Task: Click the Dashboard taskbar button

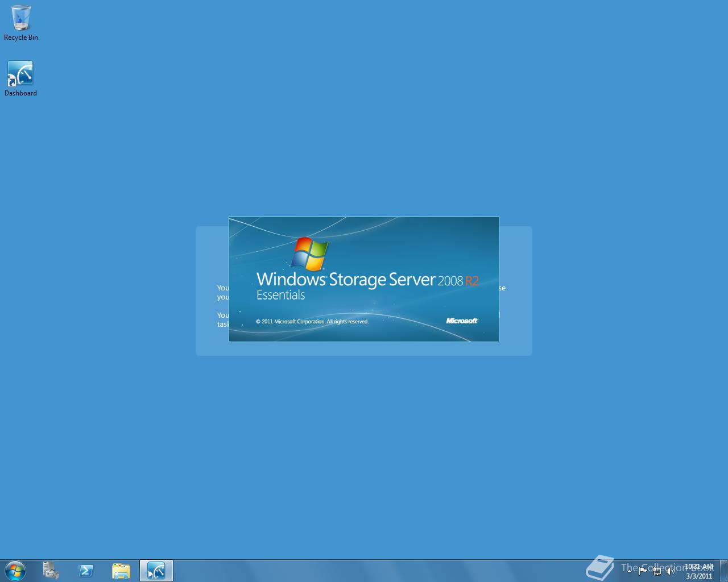Action: [x=156, y=571]
